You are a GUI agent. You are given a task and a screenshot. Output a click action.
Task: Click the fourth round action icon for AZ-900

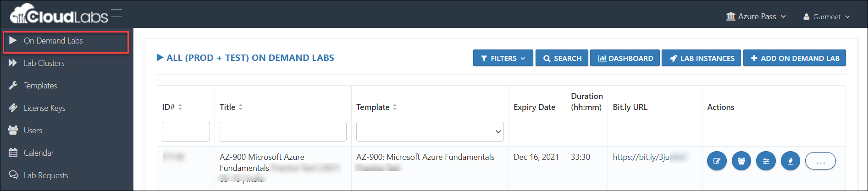pos(791,161)
